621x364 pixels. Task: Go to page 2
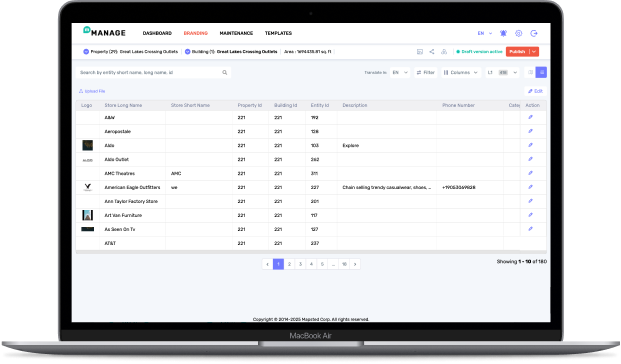click(290, 264)
